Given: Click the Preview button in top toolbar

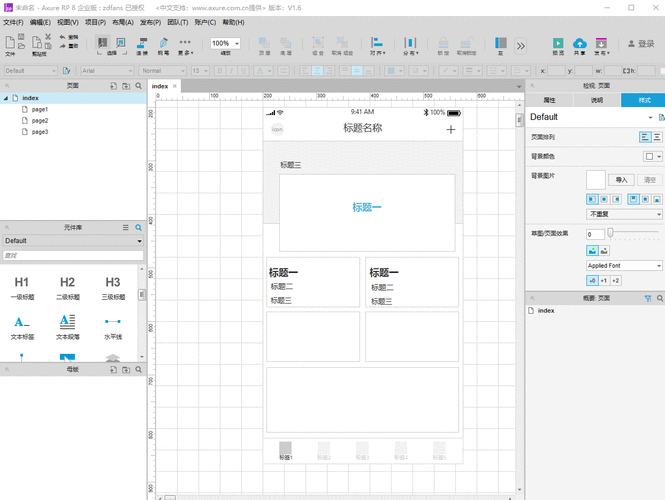Looking at the screenshot, I should click(558, 44).
